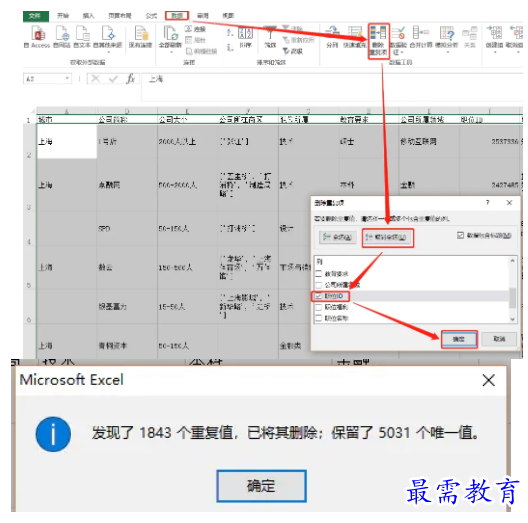Click the Relationships (关系) icon

pyautogui.click(x=470, y=33)
